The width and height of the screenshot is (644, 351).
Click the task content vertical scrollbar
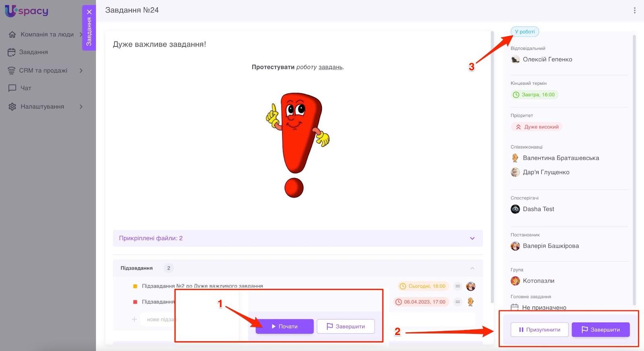(x=492, y=167)
